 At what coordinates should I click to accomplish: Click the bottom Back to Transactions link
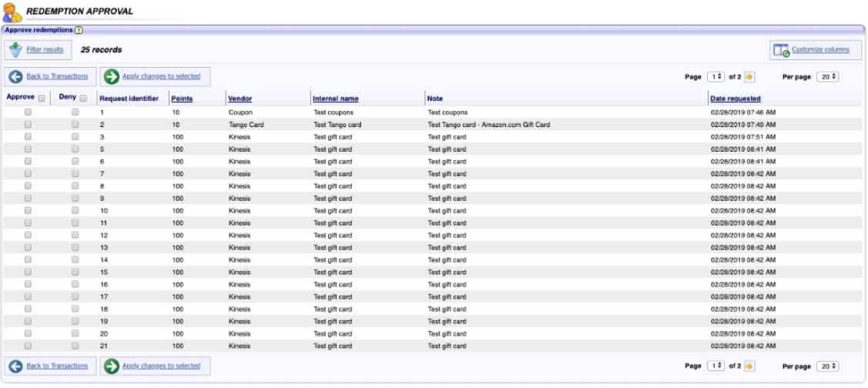[x=57, y=366]
